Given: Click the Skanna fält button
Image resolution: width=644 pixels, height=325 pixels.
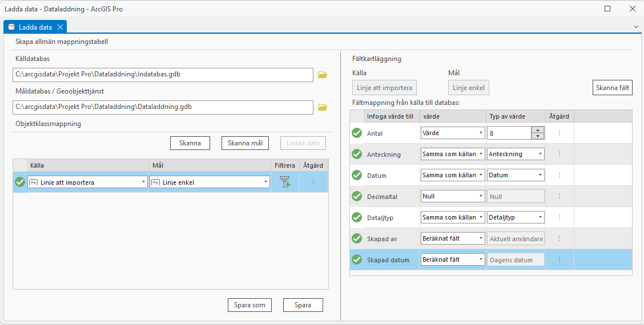Looking at the screenshot, I should tap(613, 88).
